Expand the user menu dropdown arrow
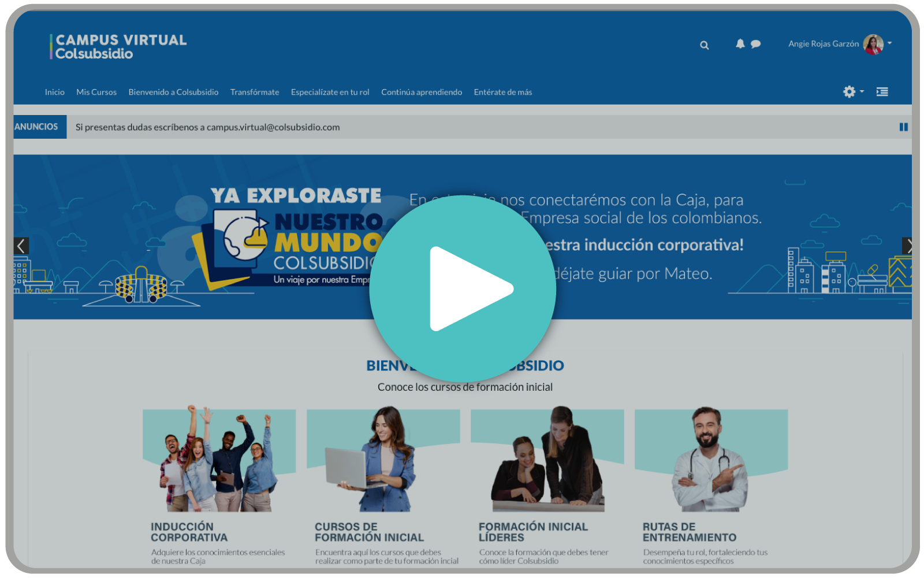 (890, 43)
